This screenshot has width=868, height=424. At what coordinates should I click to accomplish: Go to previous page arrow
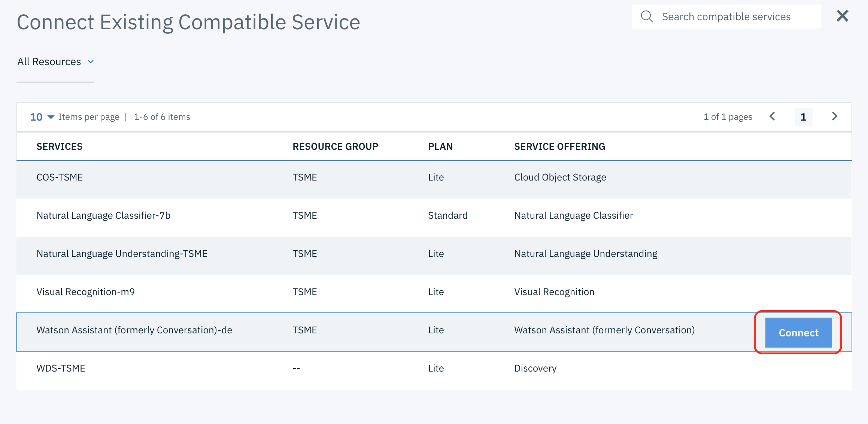coord(772,116)
